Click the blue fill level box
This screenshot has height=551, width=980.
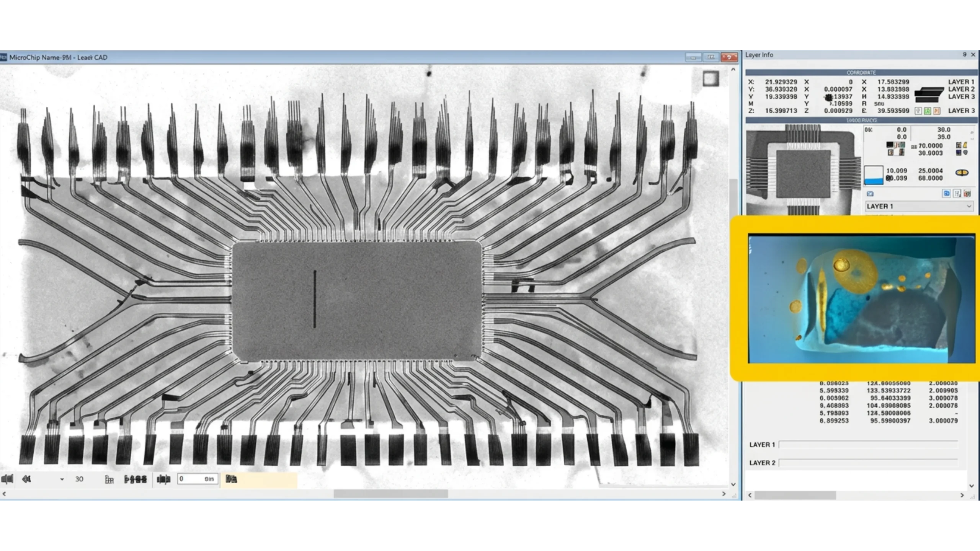[x=874, y=175]
